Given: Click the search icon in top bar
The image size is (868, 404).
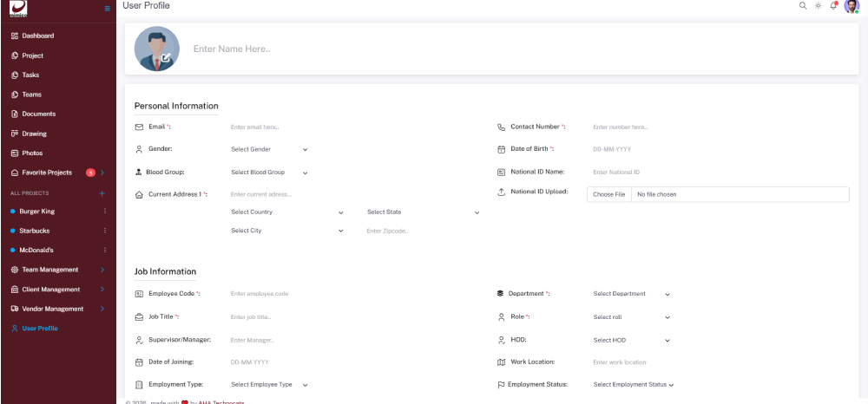Looking at the screenshot, I should (803, 6).
